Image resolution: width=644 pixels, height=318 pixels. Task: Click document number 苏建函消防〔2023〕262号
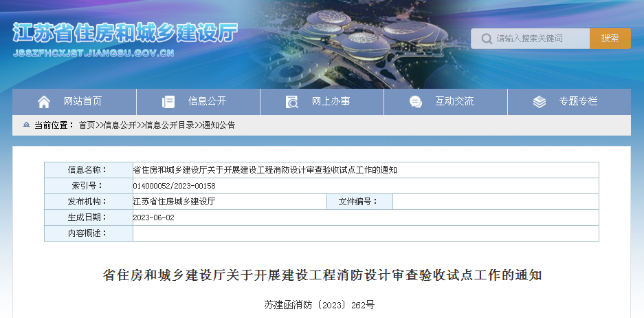click(320, 305)
